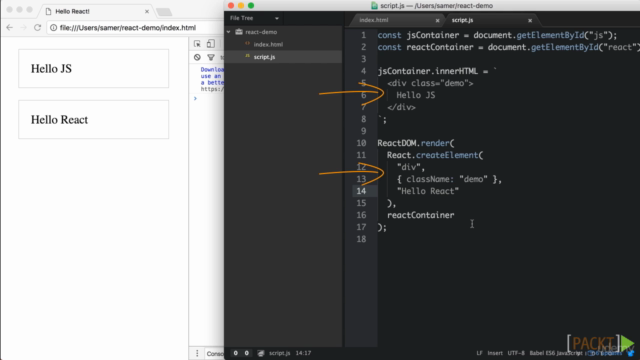This screenshot has height=360, width=640.
Task: Change Babel ES6 JavaScript grammar selector
Action: coord(556,353)
